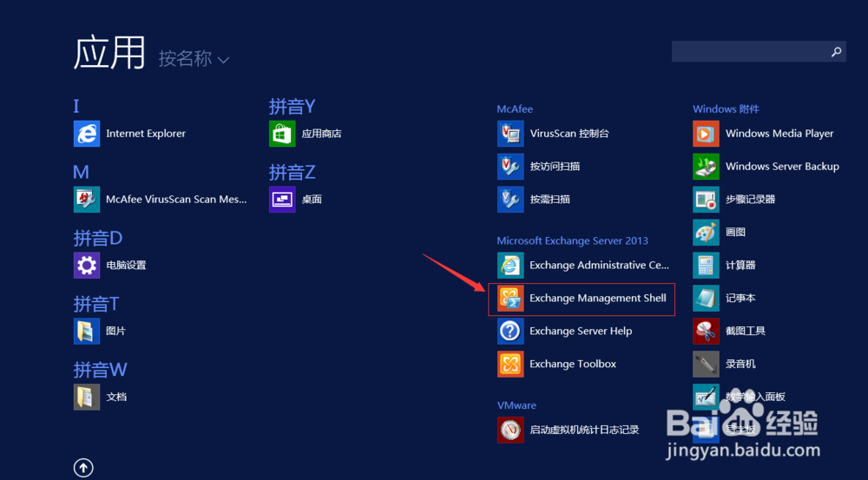Viewport: 868px width, 480px height.
Task: Open 数学输入面板 icon
Action: (x=706, y=397)
